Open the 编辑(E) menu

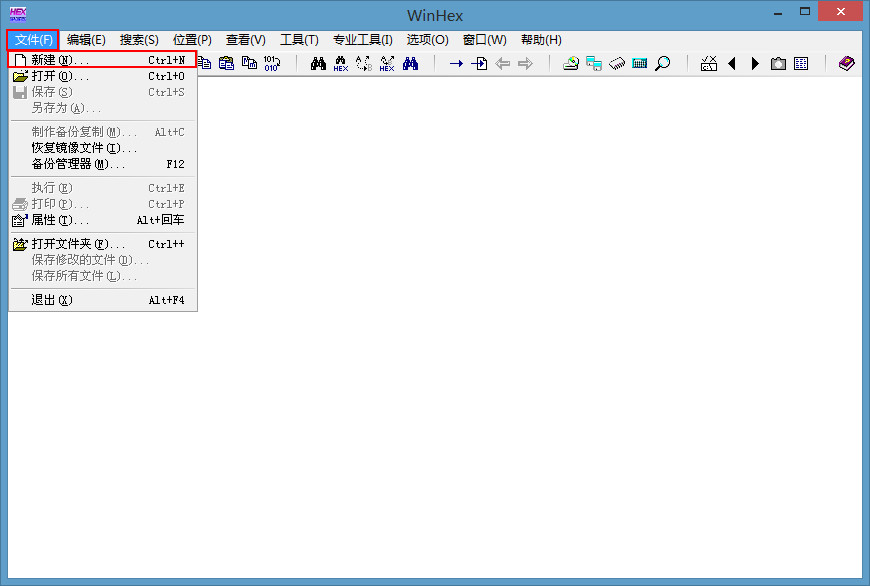86,40
